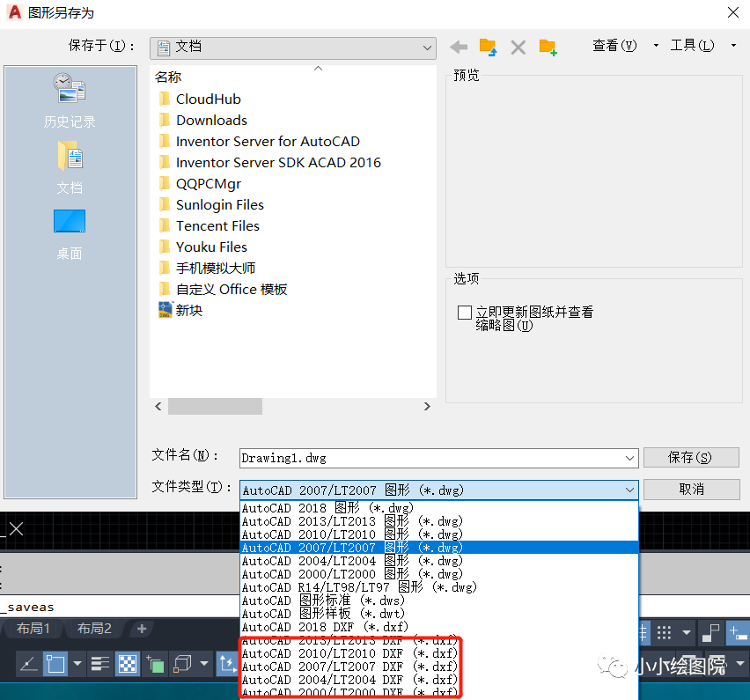
Task: Click the 取消 button
Action: [691, 490]
